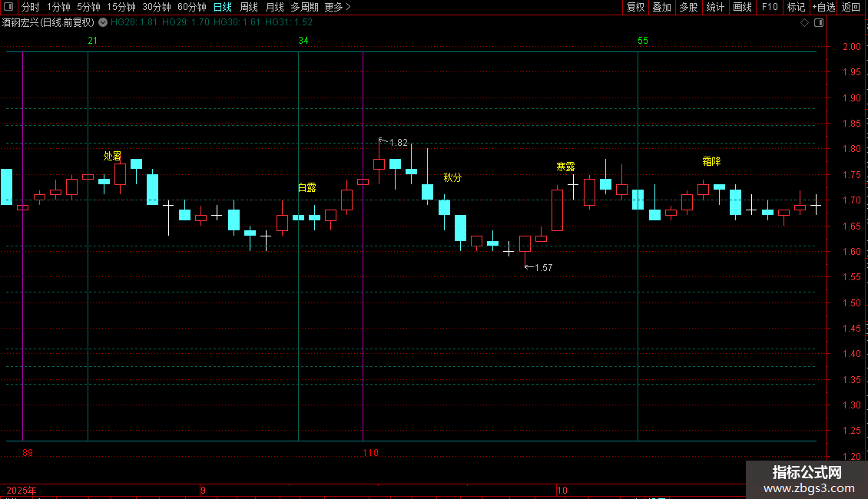Select the 30分钟 period tab
This screenshot has width=868, height=499.
tap(157, 7)
